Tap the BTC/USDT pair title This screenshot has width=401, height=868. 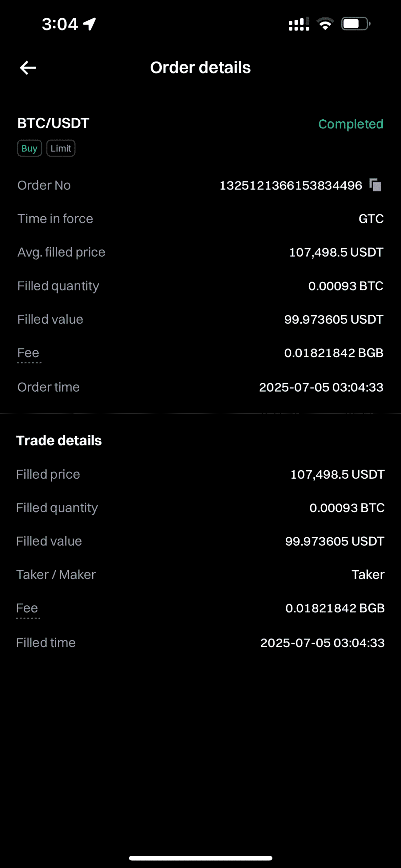click(x=53, y=123)
